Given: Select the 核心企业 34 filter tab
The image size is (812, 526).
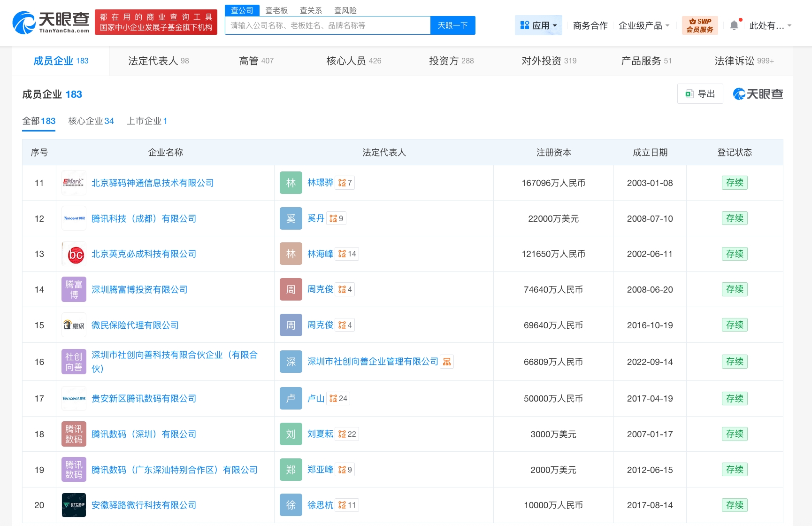Looking at the screenshot, I should pyautogui.click(x=91, y=121).
